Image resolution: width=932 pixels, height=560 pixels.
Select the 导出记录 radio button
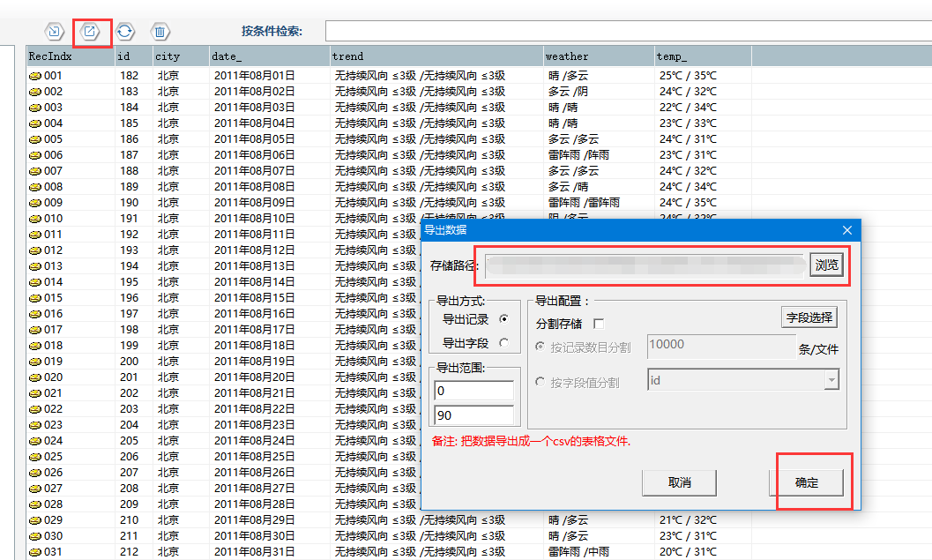point(504,319)
